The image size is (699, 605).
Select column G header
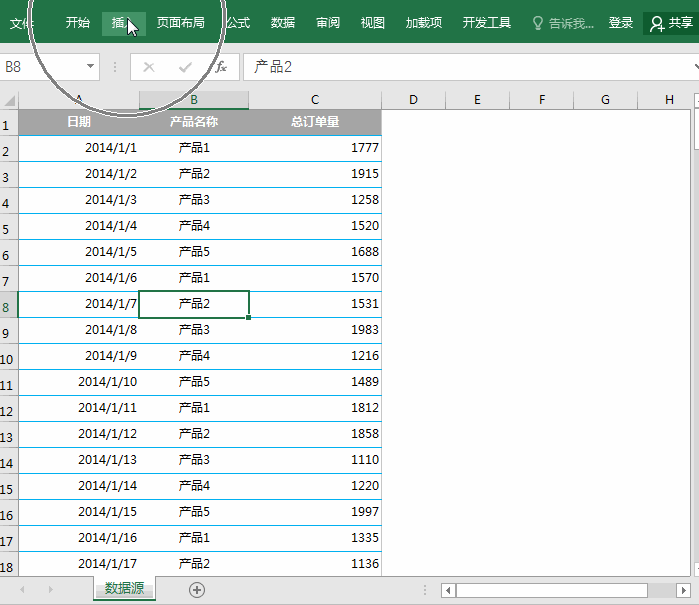pyautogui.click(x=605, y=100)
